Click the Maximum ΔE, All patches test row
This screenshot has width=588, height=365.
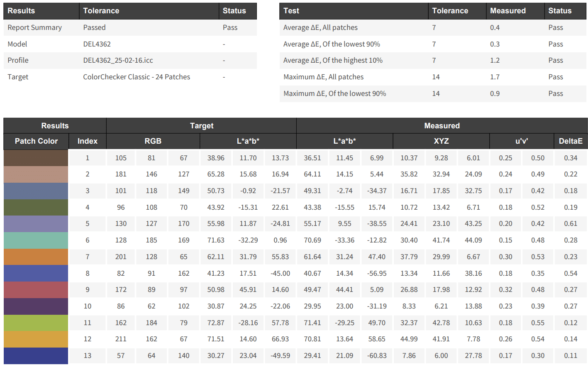click(x=323, y=77)
